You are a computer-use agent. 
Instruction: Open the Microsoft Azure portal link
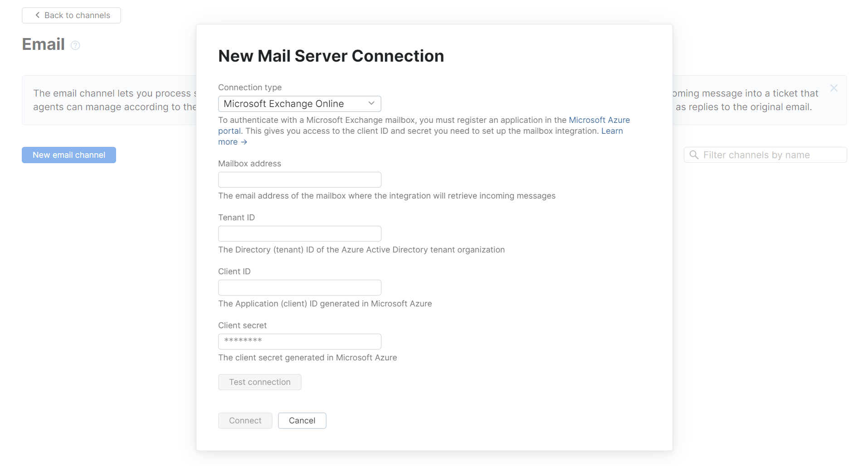pyautogui.click(x=600, y=120)
